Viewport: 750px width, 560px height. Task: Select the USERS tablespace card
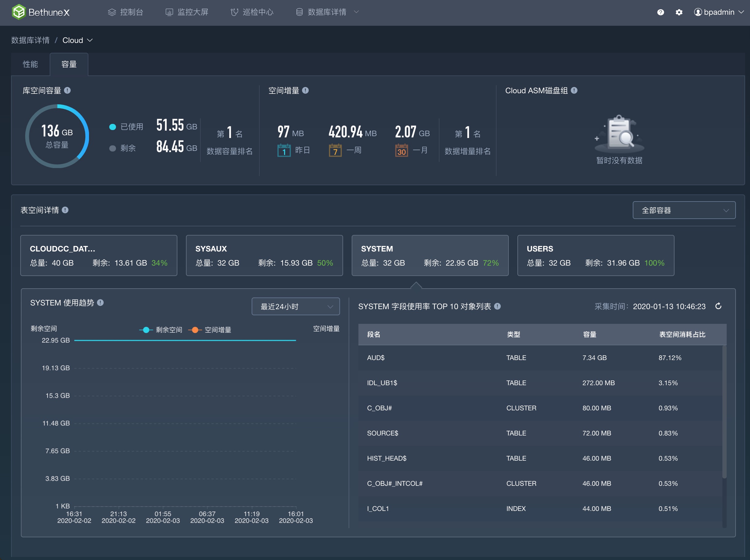pos(595,255)
